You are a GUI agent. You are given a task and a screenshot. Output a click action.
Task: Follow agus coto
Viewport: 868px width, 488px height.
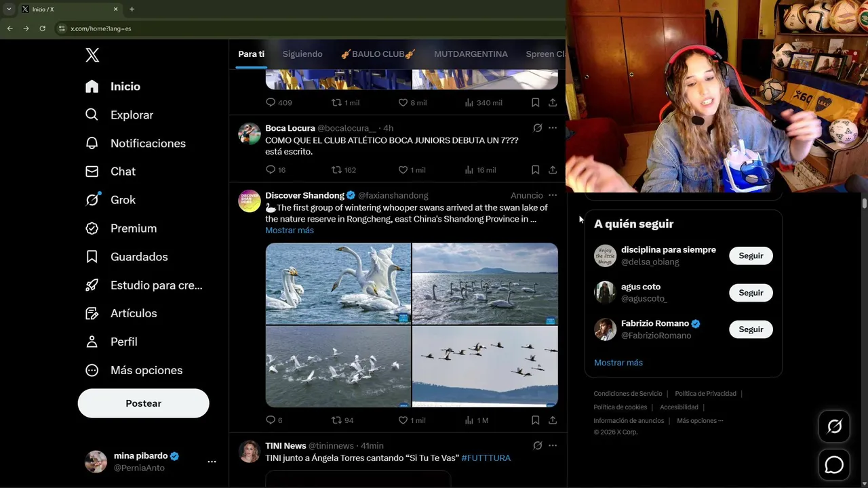coord(751,293)
